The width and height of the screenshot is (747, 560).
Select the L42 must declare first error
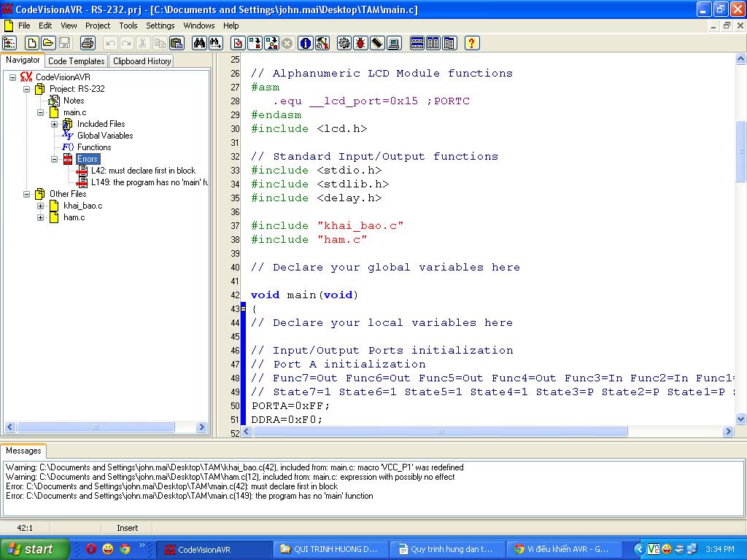click(143, 171)
